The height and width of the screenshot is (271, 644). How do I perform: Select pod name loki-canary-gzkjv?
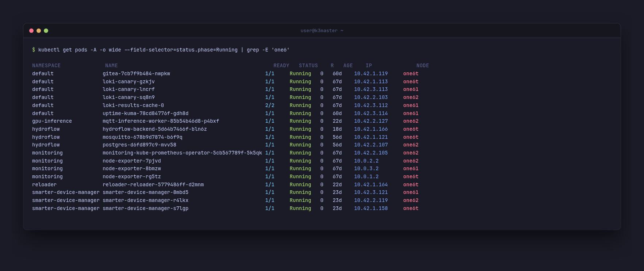129,82
